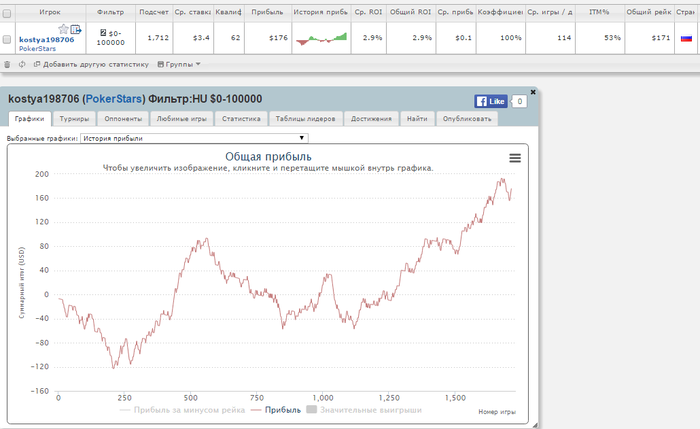This screenshot has height=429, width=700.
Task: Sort by 'Подсчет' column header
Action: [x=154, y=12]
